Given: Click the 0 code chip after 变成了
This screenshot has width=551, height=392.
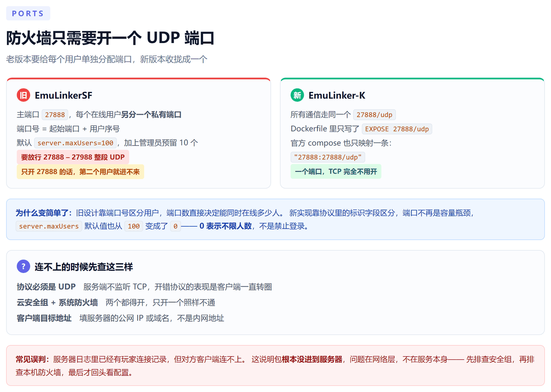Looking at the screenshot, I should tap(176, 226).
